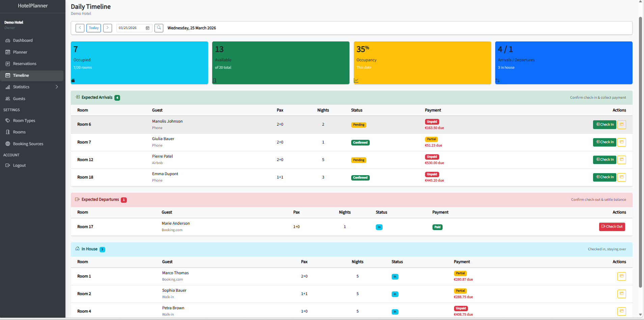This screenshot has width=644, height=320.
Task: Open payment card icon for Room 2
Action: (622, 294)
